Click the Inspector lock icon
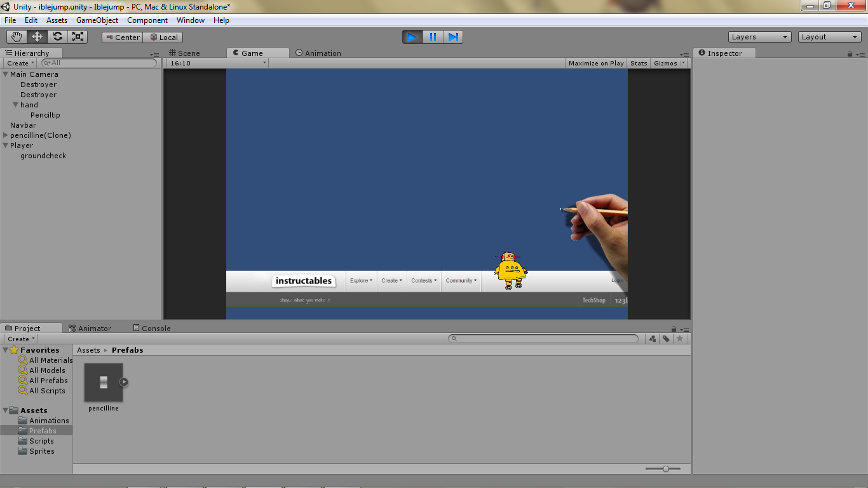The width and height of the screenshot is (868, 488). (850, 53)
